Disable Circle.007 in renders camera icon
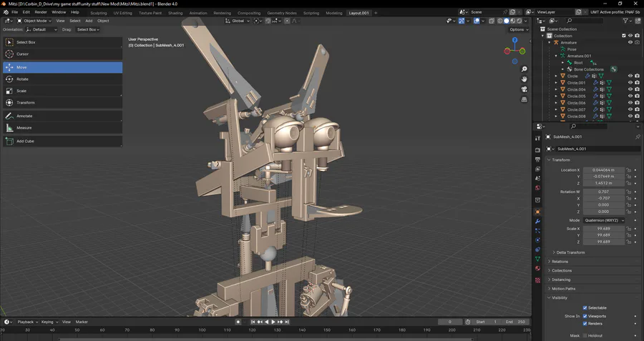The height and width of the screenshot is (341, 644). point(637,109)
